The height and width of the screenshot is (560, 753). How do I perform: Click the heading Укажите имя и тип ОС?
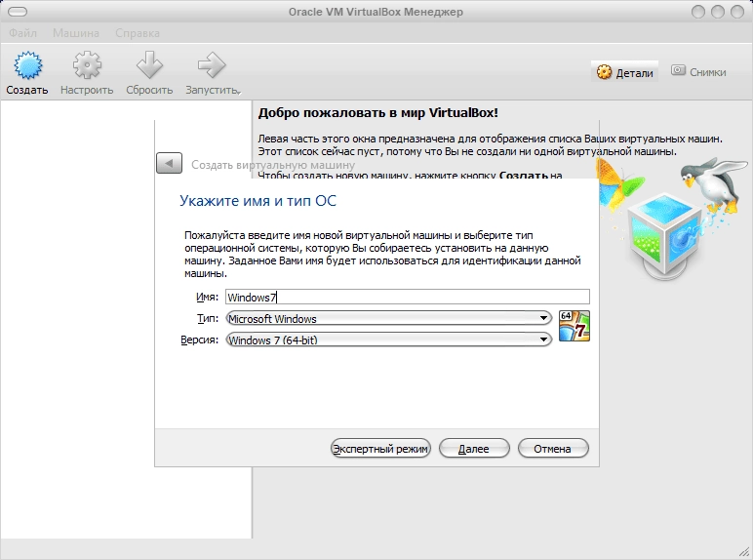258,200
